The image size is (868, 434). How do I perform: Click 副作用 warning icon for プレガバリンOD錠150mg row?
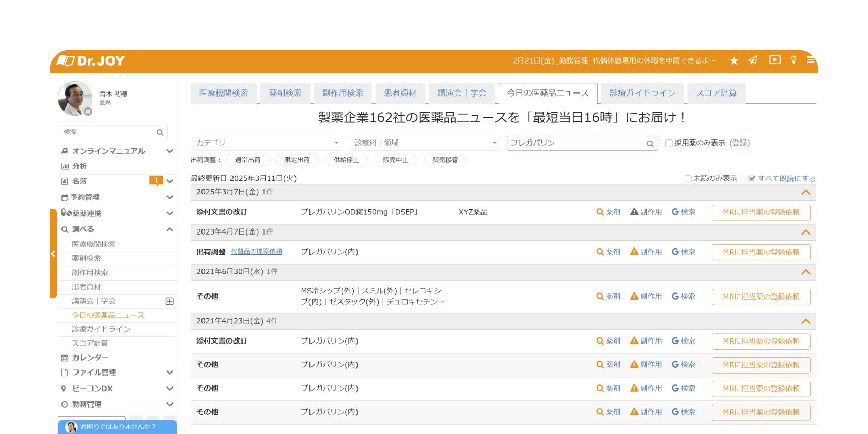coord(646,212)
